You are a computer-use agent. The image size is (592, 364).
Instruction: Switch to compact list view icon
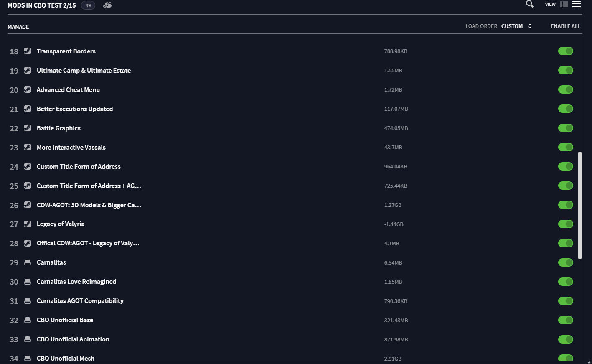(577, 4)
